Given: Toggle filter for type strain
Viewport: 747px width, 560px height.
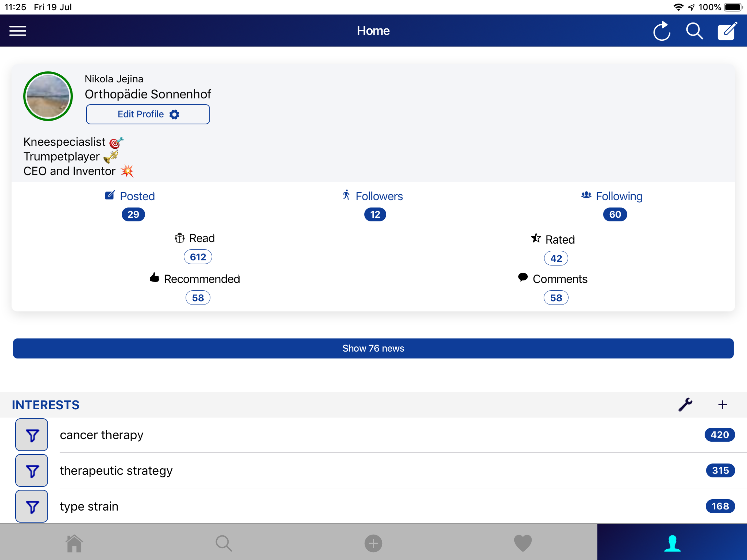Looking at the screenshot, I should 32,506.
